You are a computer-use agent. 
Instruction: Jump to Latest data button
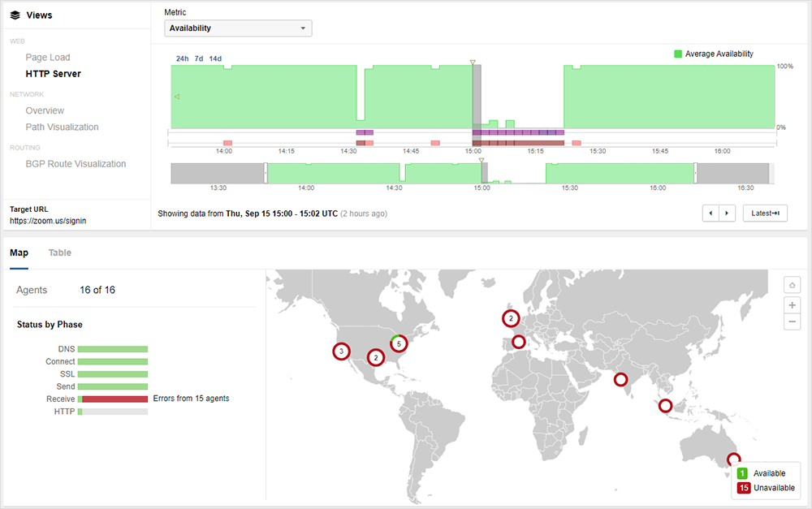(765, 214)
